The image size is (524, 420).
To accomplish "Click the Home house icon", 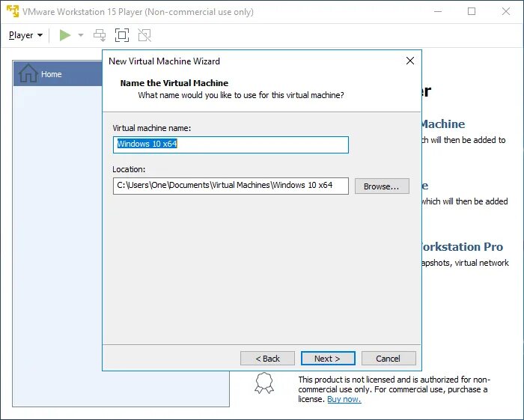I will [x=28, y=73].
